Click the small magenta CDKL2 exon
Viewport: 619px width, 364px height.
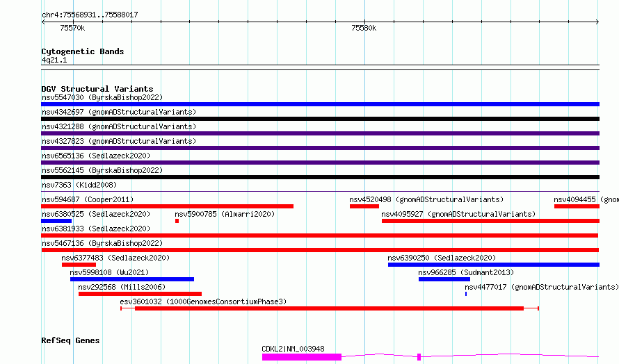(419, 357)
